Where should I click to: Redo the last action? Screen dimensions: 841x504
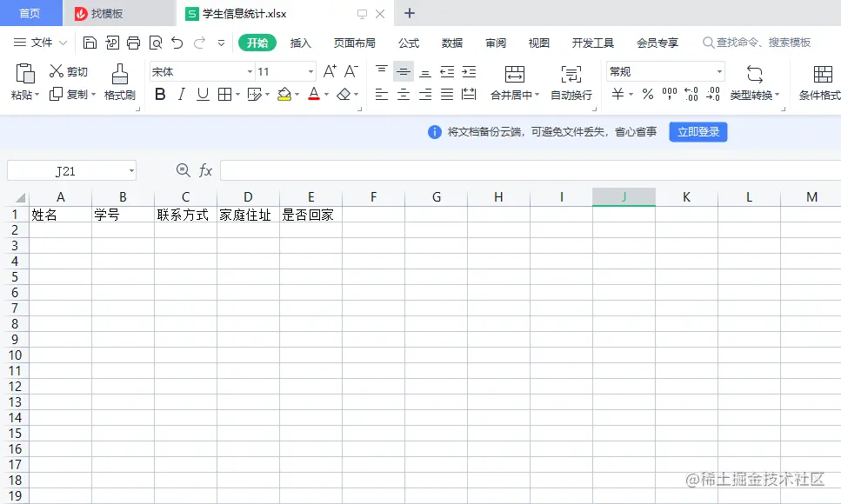tap(199, 43)
